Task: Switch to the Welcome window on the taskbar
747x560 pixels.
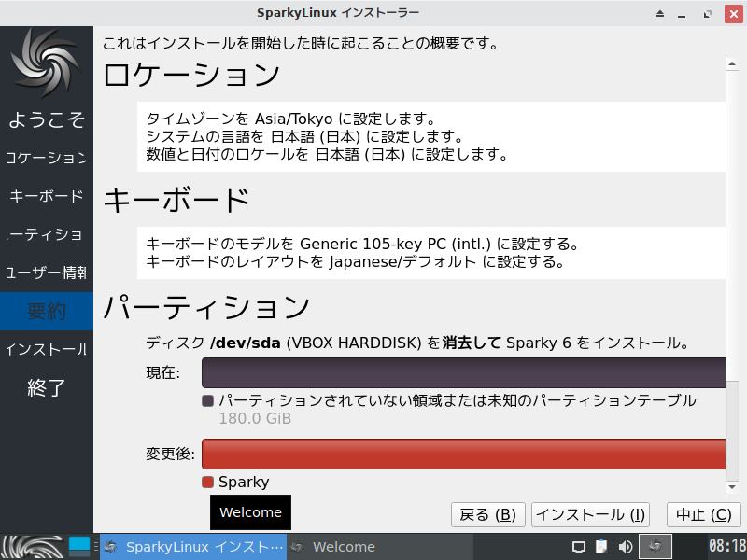Action: (x=380, y=547)
